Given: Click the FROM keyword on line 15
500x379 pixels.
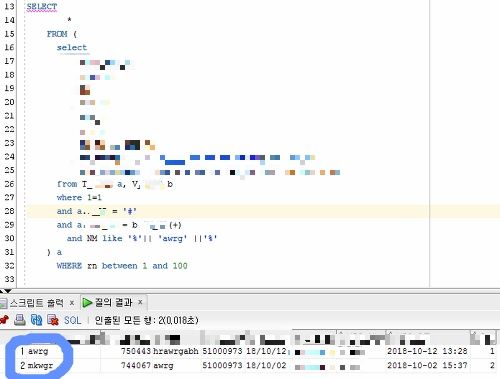Looking at the screenshot, I should (x=57, y=34).
